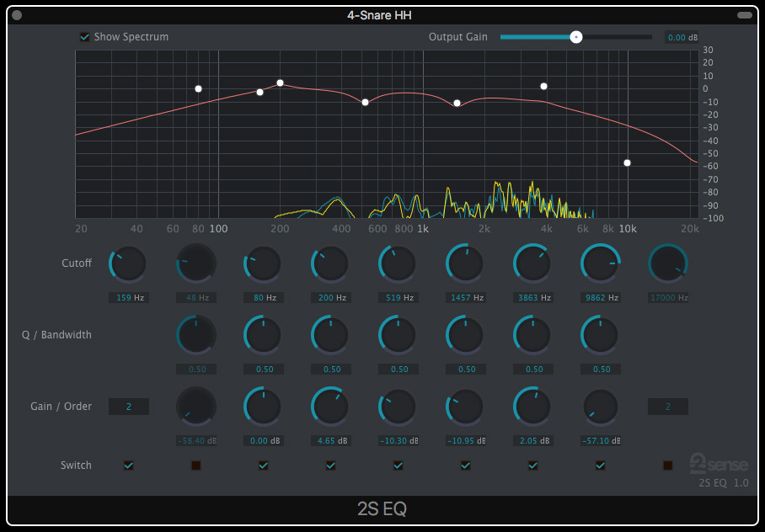Screen dimensions: 765x532
Task: Toggle the 1457 Hz band switch
Action: [465, 465]
